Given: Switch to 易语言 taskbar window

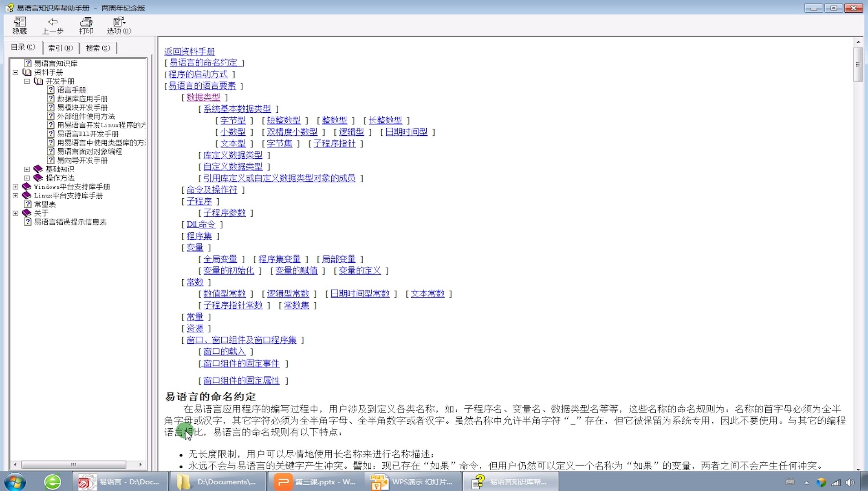Looking at the screenshot, I should click(120, 481).
